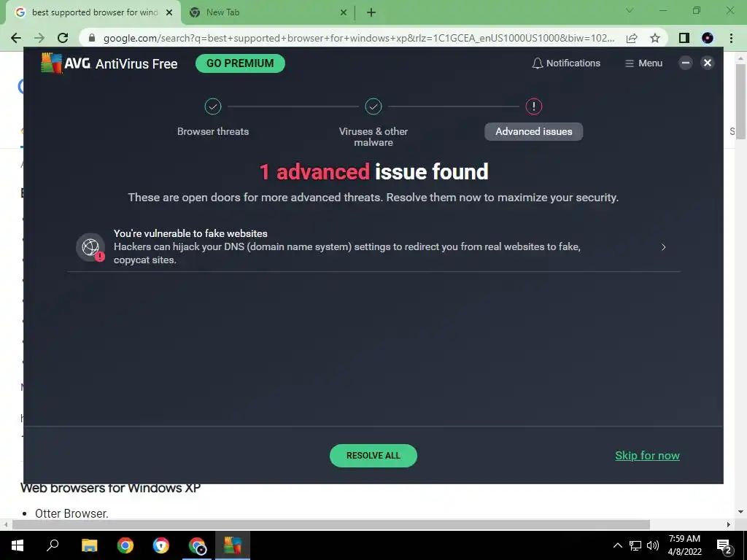
Task: Switch to the Google search Chrome tab
Action: [93, 13]
